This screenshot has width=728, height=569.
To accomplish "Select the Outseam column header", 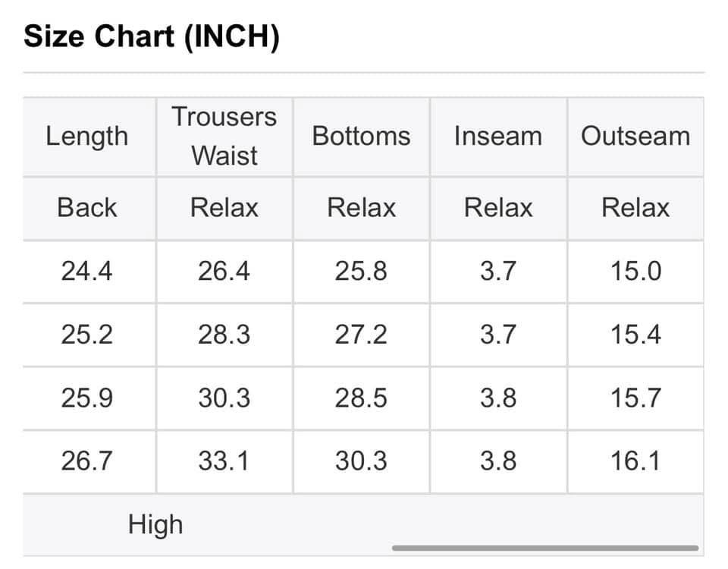I will [635, 137].
